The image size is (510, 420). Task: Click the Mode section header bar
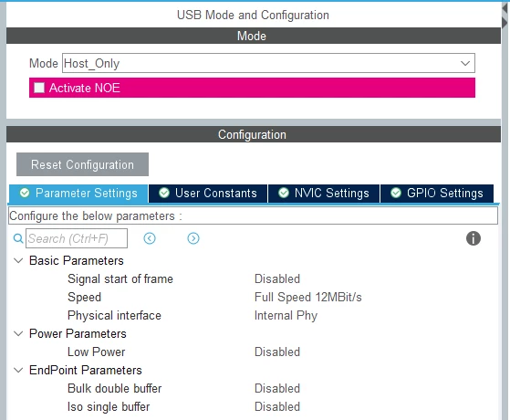coord(254,36)
